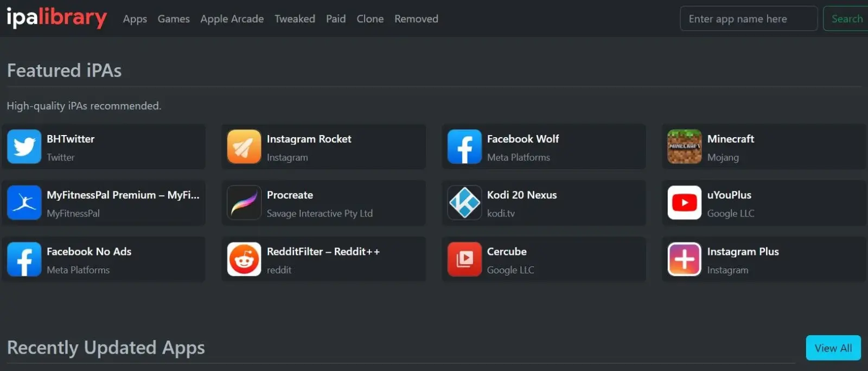
Task: Open the Games section
Action: (174, 19)
